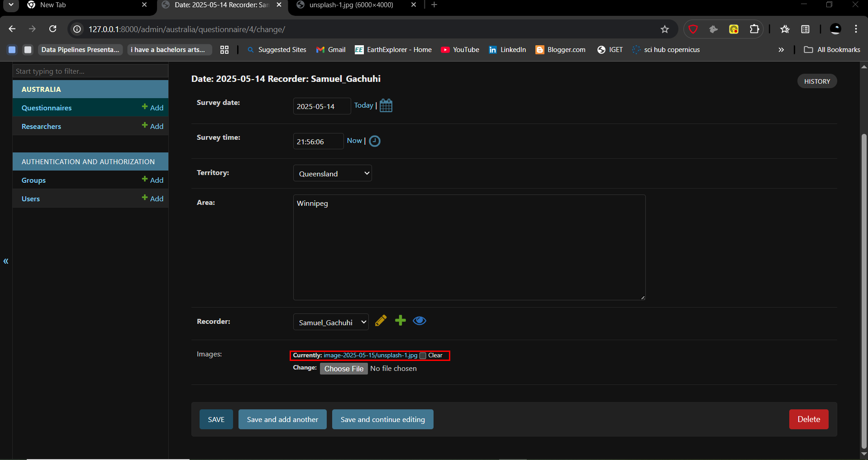
Task: Open the image-2025-05-15/unsplash-1.jpg link
Action: coord(370,356)
